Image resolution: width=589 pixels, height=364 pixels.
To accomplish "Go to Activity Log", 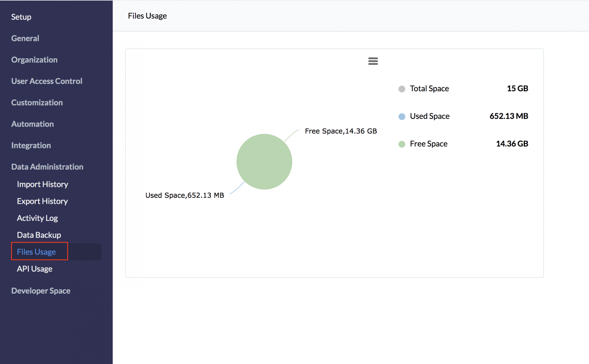I will coord(37,218).
